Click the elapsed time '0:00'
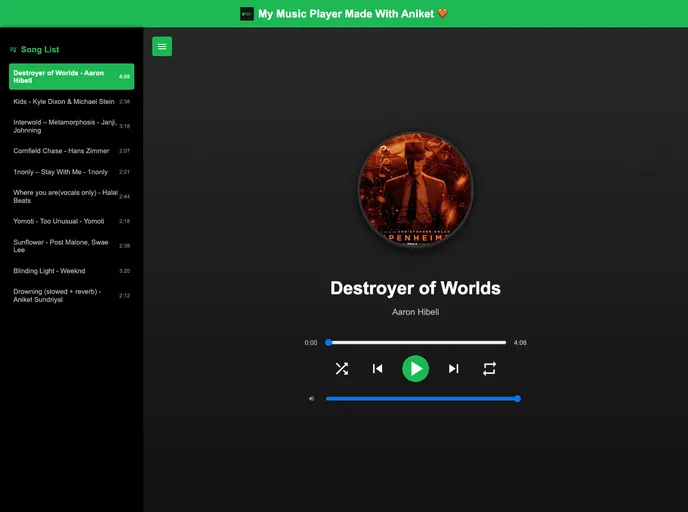This screenshot has width=688, height=512. [311, 343]
